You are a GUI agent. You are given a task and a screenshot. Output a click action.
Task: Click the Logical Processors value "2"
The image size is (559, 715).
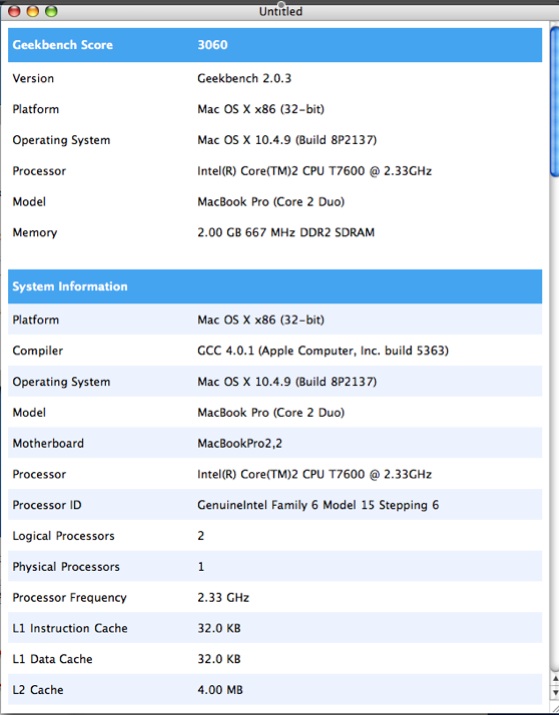pos(201,536)
